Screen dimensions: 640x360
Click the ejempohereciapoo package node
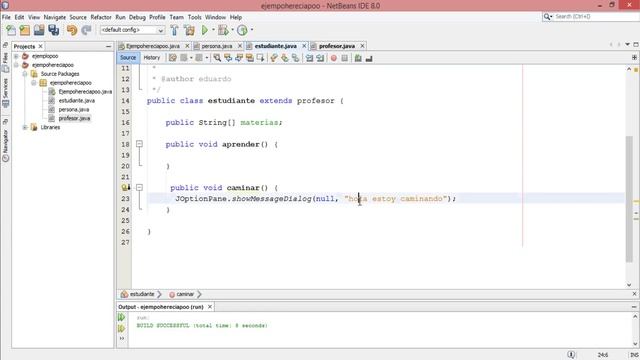point(71,83)
